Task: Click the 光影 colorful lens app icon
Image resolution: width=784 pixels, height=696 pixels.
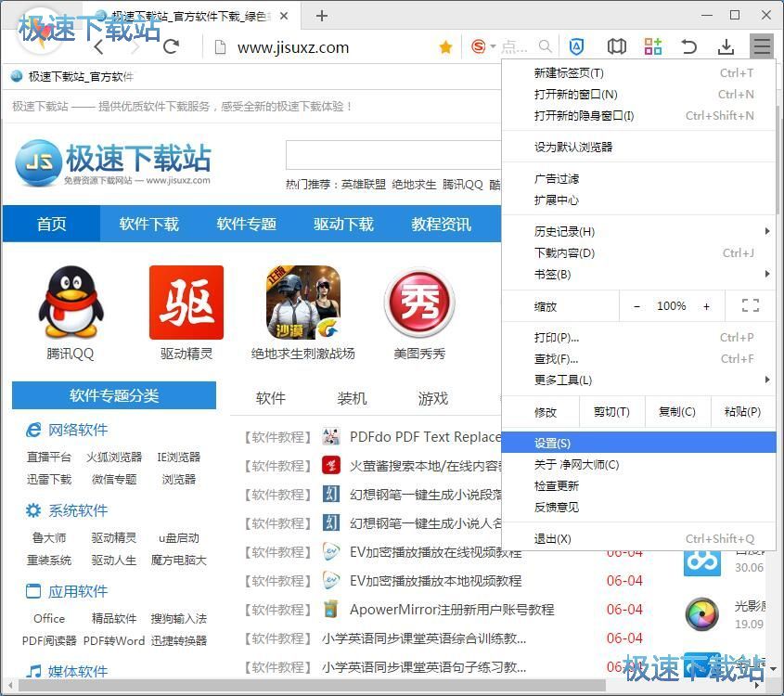Action: [702, 614]
